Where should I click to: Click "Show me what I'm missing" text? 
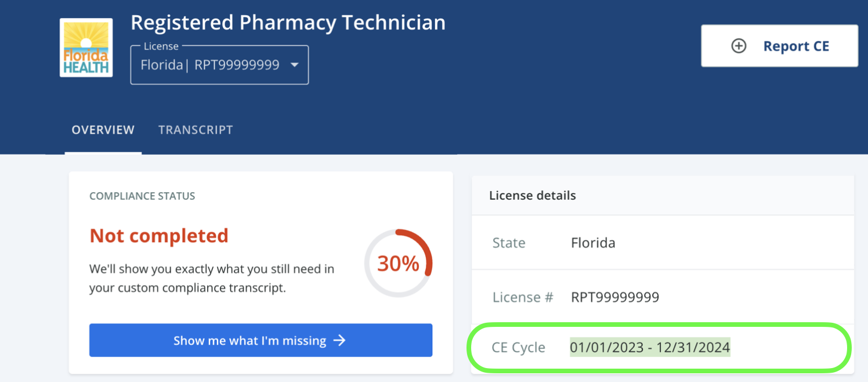pyautogui.click(x=249, y=341)
